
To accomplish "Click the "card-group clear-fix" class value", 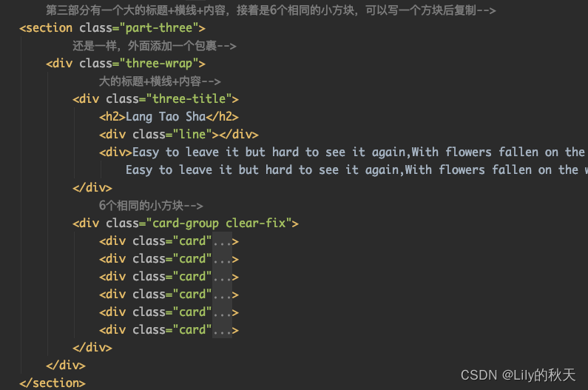I will (x=221, y=223).
